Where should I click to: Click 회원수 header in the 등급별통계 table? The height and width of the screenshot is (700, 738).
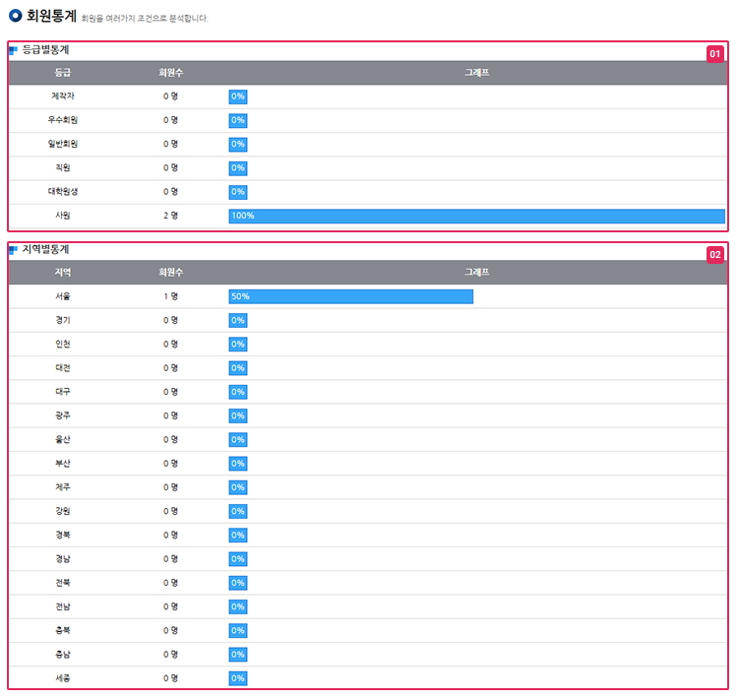[170, 73]
